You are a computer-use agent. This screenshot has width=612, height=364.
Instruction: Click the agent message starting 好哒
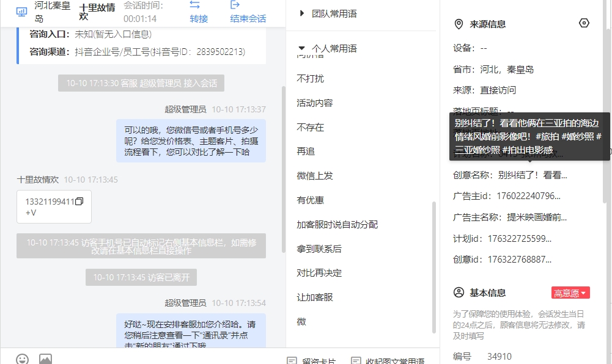pos(191,331)
